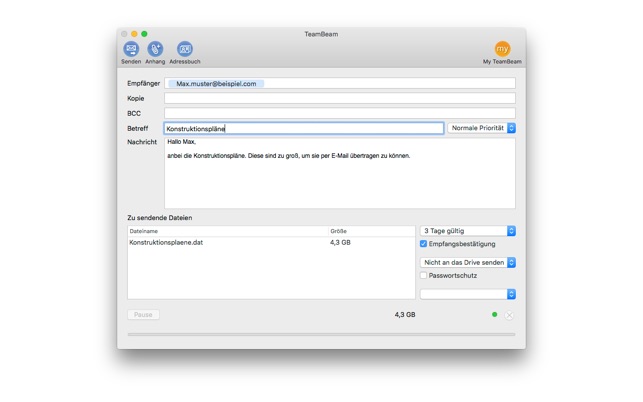Click the green connection status indicator

tap(495, 315)
